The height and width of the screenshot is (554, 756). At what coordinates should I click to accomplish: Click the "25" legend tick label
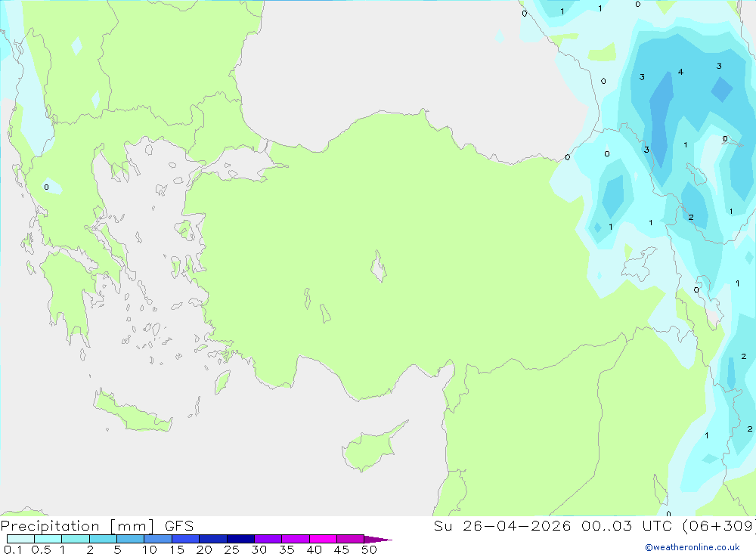tap(231, 549)
